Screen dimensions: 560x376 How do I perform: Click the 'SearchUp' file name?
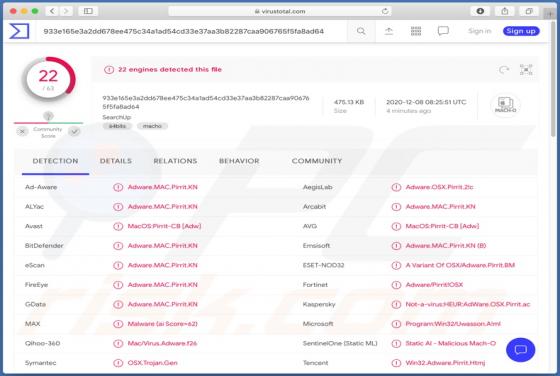pos(116,117)
